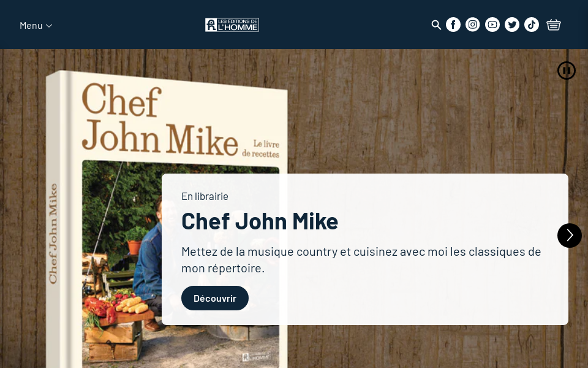Advance to the next carousel slide
This screenshot has height=368, width=588.
pos(569,236)
